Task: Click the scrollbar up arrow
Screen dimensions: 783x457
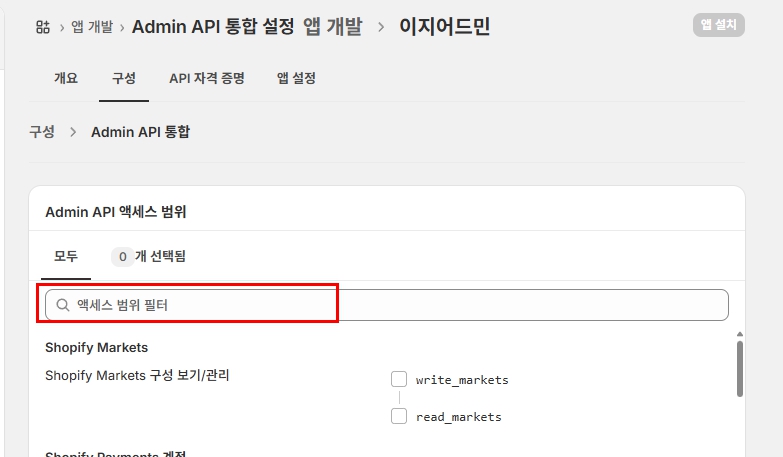Action: [x=739, y=335]
